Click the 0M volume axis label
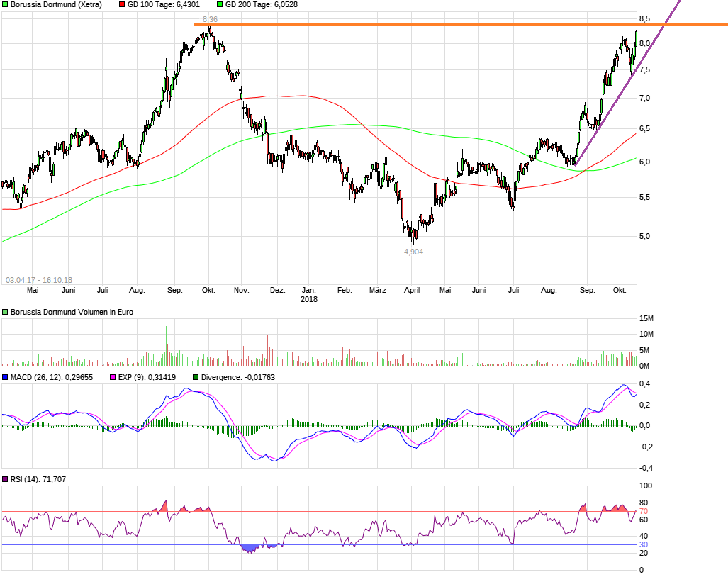 click(x=644, y=366)
